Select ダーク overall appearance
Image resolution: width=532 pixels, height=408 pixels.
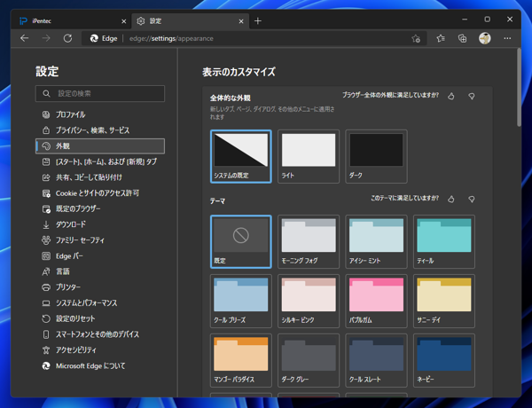(x=376, y=156)
